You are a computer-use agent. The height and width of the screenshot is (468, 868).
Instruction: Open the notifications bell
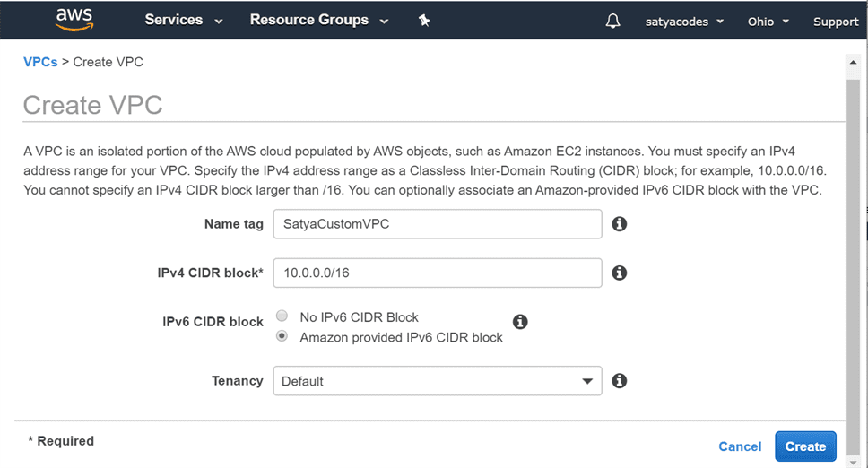[x=613, y=21]
